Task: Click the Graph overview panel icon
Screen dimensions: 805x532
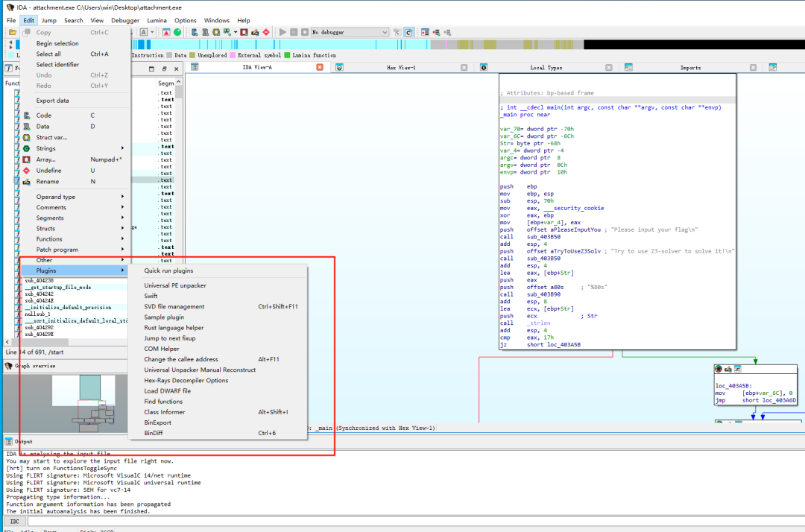Action: tap(9, 366)
